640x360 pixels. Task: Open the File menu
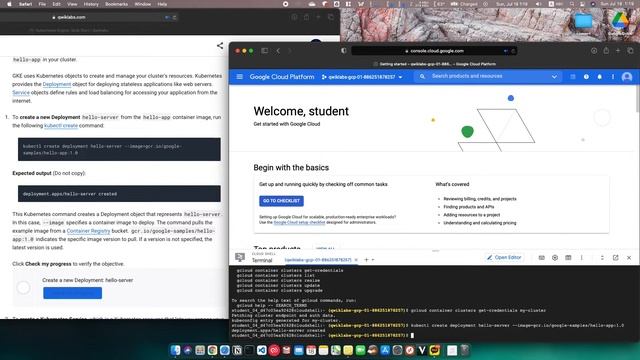42,4
